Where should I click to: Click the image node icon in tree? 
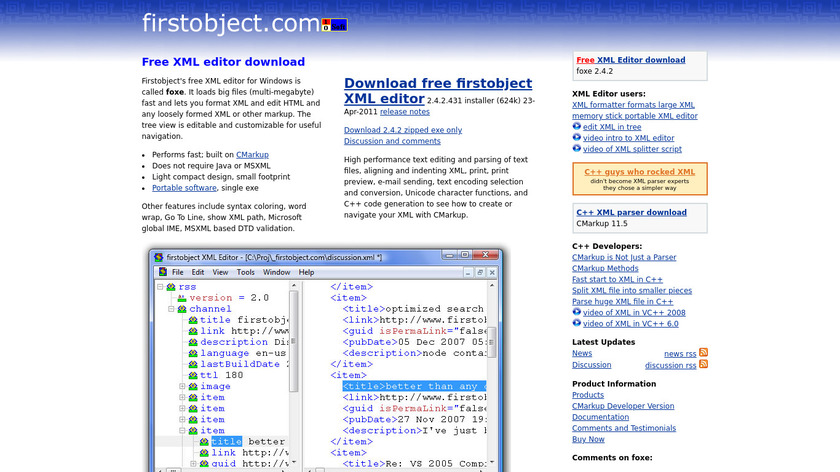point(193,386)
